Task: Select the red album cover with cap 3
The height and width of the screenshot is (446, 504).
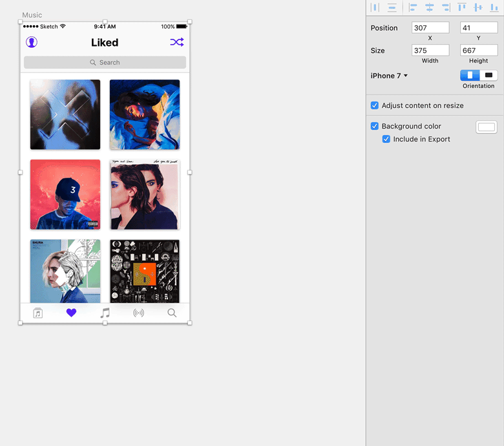Action: click(x=65, y=195)
